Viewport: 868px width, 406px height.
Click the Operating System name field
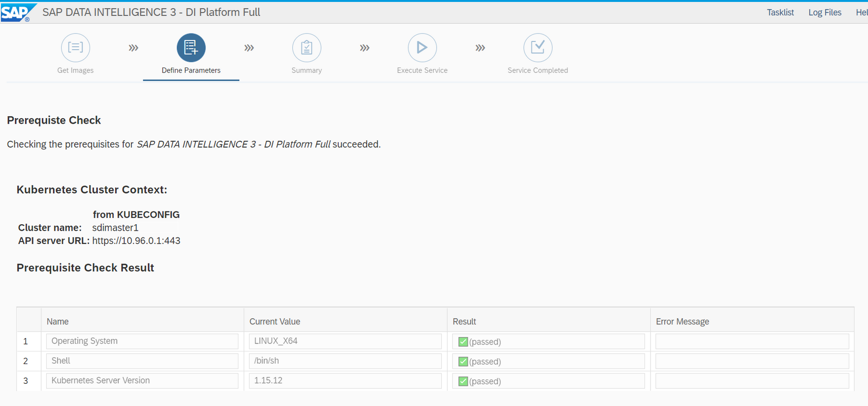(142, 341)
